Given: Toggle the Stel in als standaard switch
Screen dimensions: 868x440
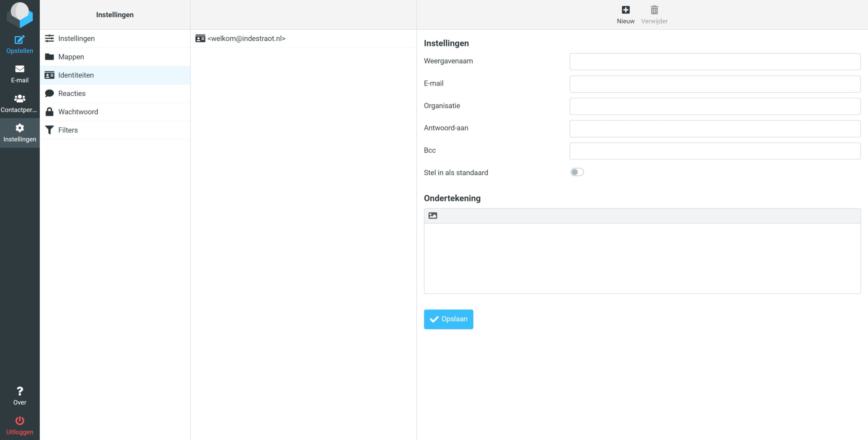Looking at the screenshot, I should click(577, 172).
